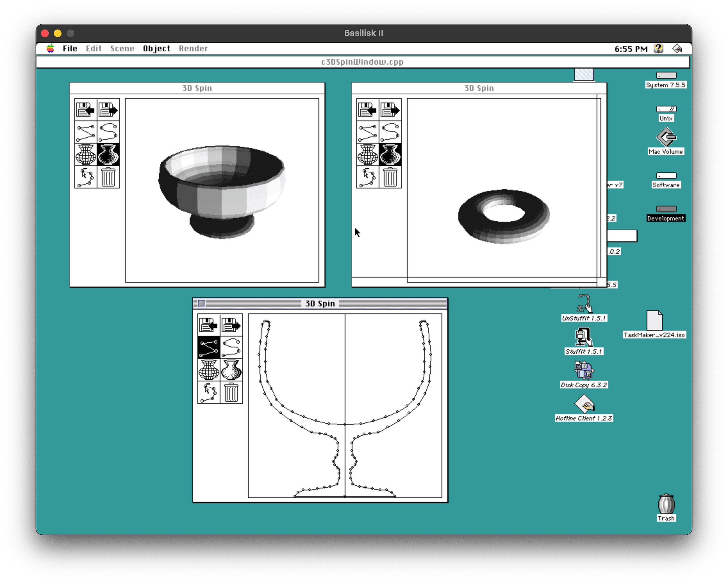Viewport: 728px width, 582px height.
Task: Choose shaded vase render in torus window
Action: point(390,154)
